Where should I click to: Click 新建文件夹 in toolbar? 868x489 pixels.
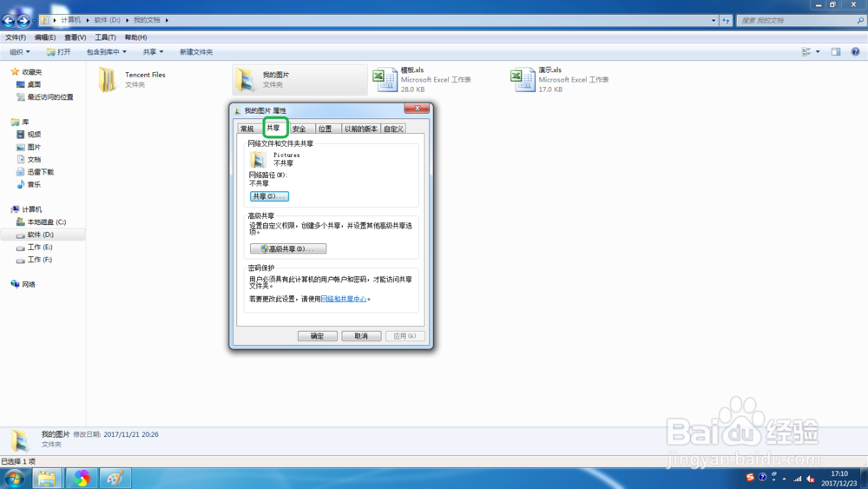[x=196, y=52]
